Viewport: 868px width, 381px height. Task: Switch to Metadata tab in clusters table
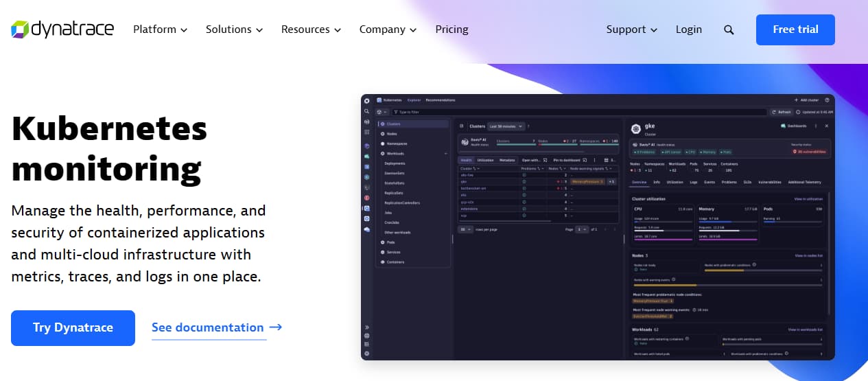[507, 160]
